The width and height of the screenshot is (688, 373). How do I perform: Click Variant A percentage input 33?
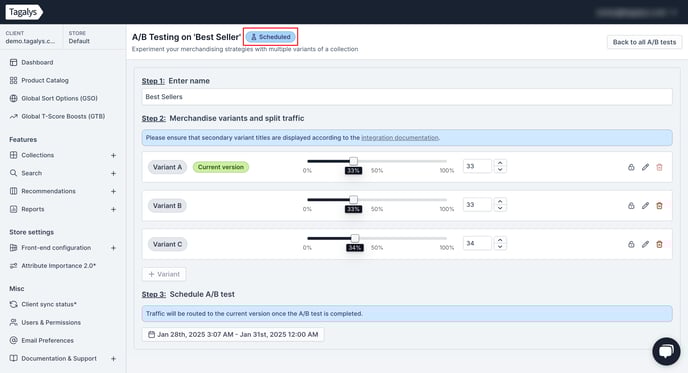(x=477, y=166)
